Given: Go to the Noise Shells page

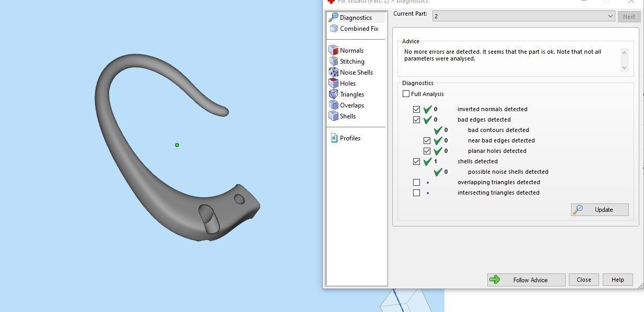Looking at the screenshot, I should [x=351, y=73].
